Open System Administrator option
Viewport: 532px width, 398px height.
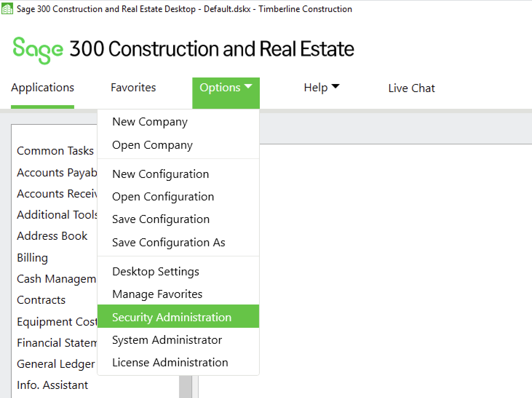178,340
